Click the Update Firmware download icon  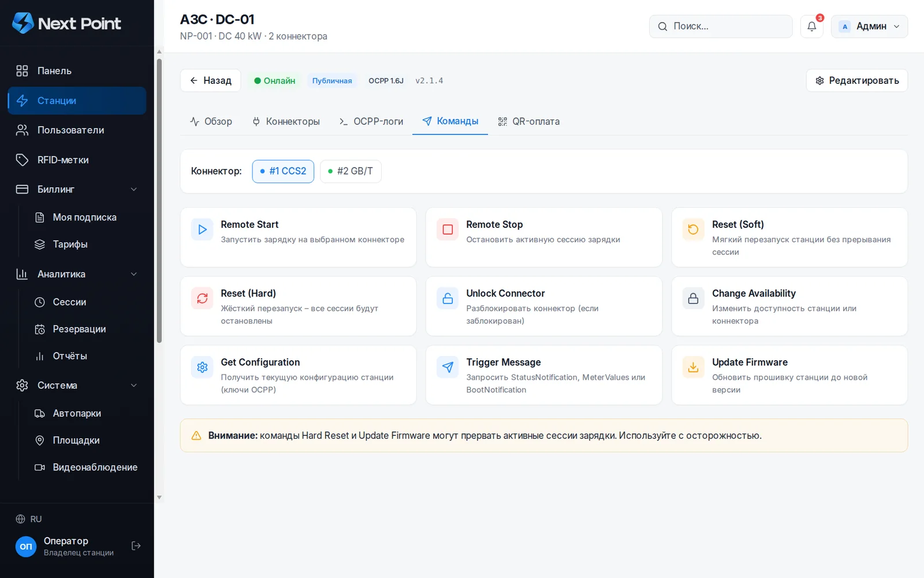(693, 367)
